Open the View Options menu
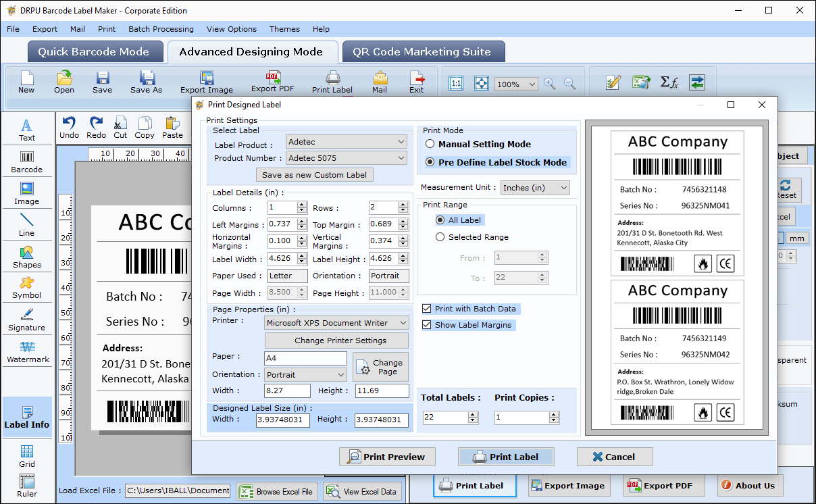 coord(232,29)
